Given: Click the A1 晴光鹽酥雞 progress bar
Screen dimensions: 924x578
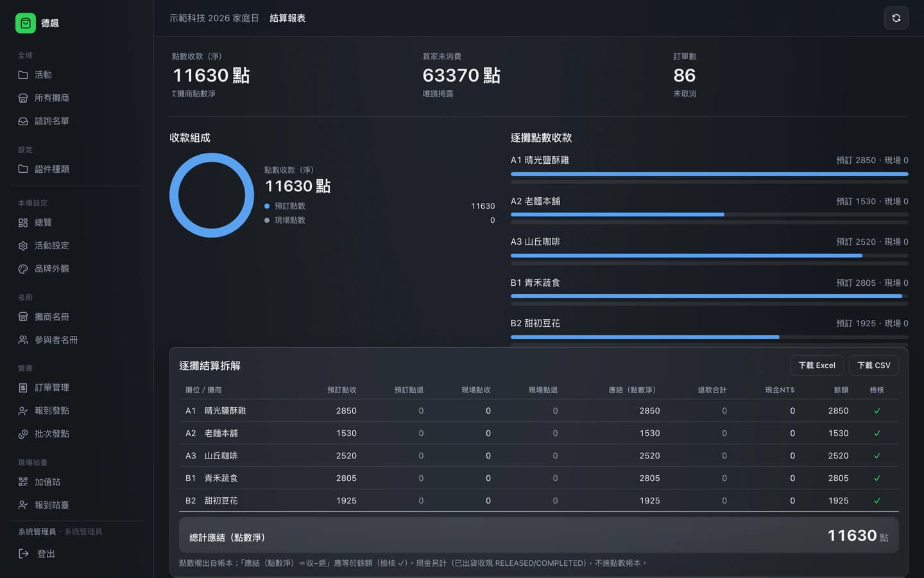Looking at the screenshot, I should click(x=710, y=174).
